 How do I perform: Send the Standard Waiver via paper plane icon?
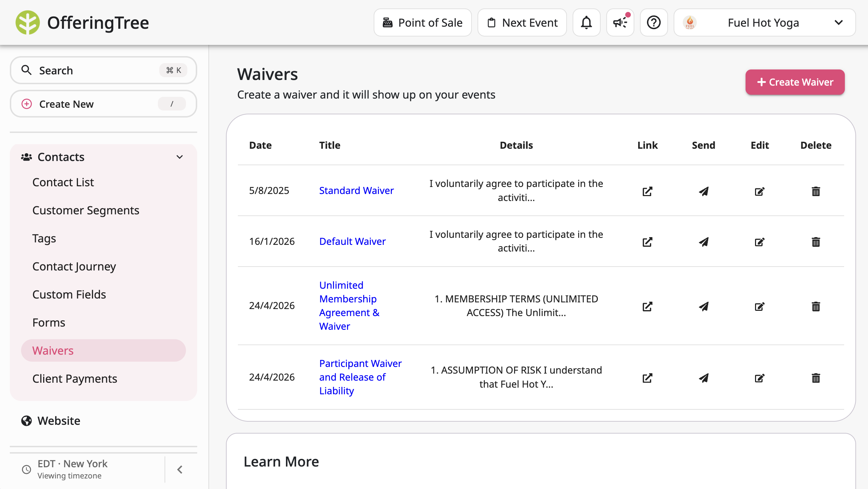(703, 191)
